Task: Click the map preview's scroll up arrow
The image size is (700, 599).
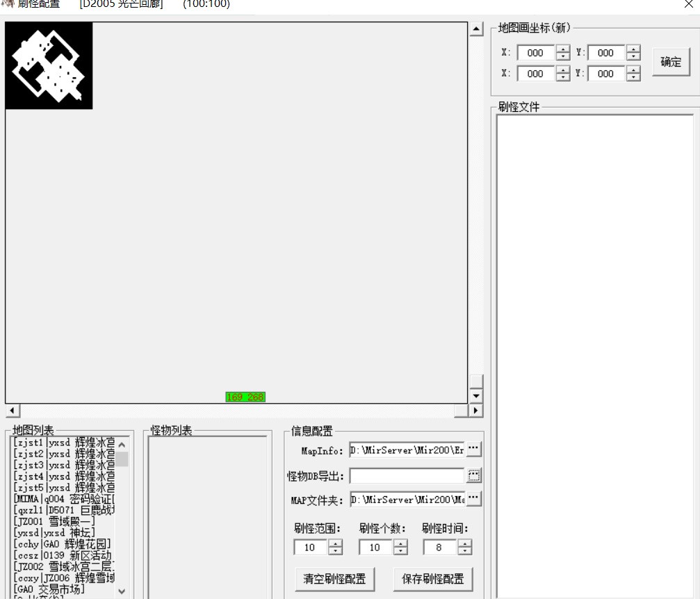Action: pos(476,29)
